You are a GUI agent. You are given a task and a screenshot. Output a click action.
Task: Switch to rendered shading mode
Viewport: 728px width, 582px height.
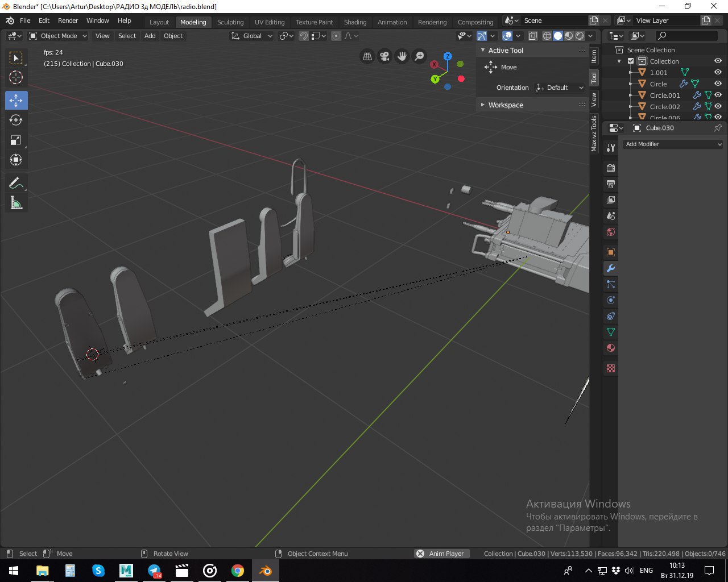[x=580, y=36]
